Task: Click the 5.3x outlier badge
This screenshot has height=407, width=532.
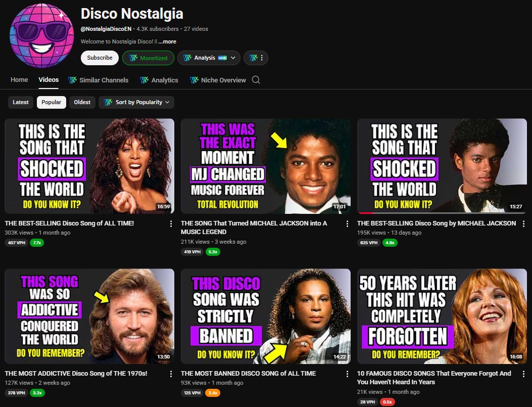Action: point(213,252)
